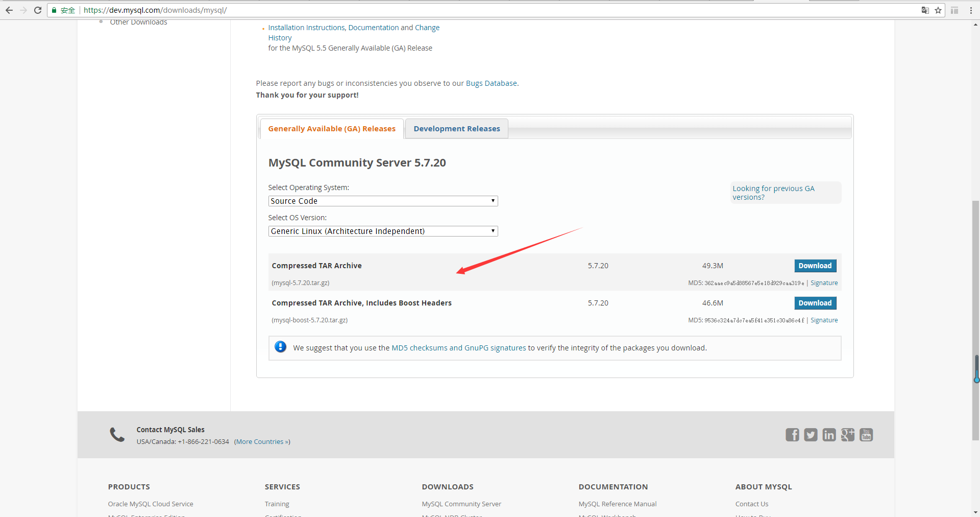This screenshot has width=980, height=517.
Task: Open Chrome menu three dots
Action: coord(971,10)
